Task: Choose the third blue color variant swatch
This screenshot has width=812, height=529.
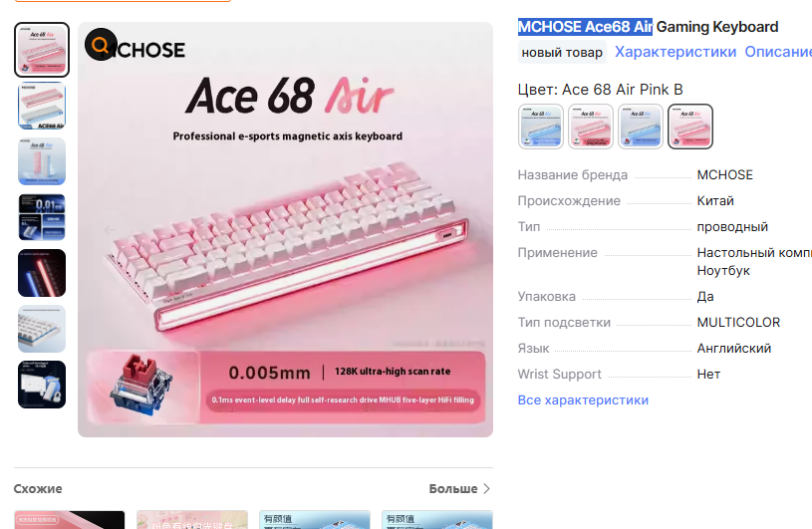Action: tap(640, 127)
